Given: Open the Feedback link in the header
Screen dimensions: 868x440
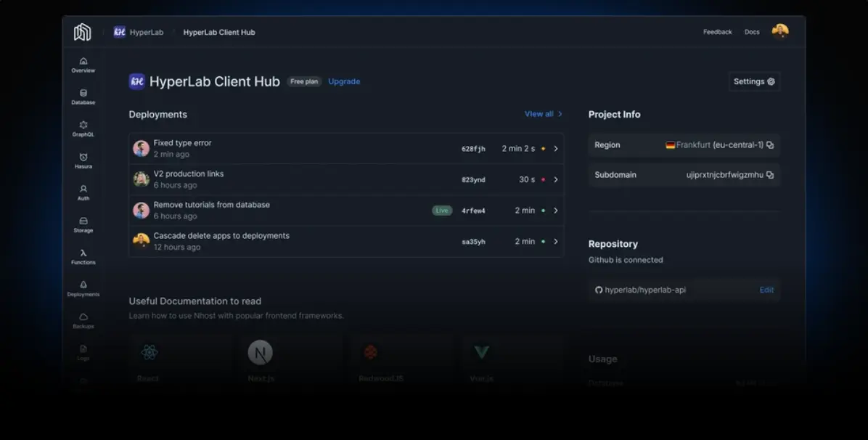Looking at the screenshot, I should [x=718, y=32].
